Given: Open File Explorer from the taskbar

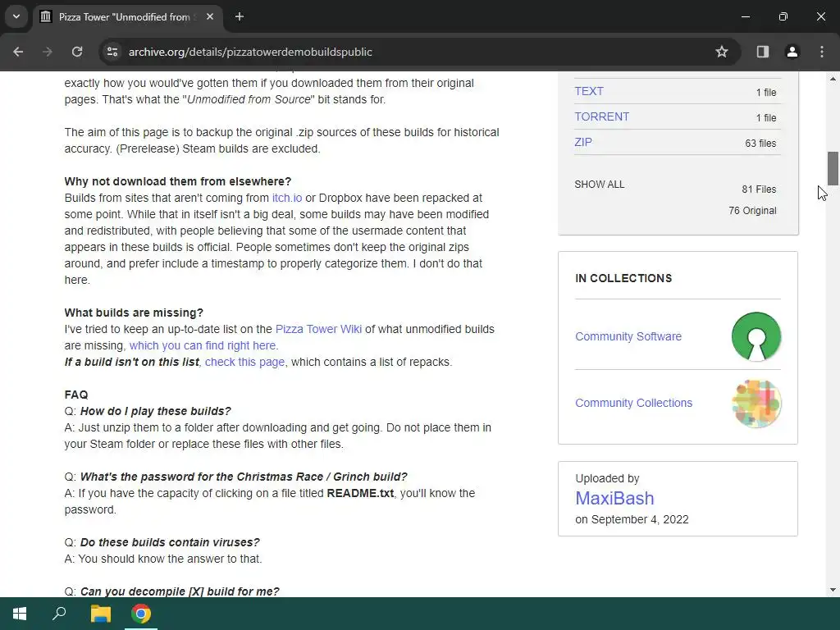Looking at the screenshot, I should [x=100, y=614].
